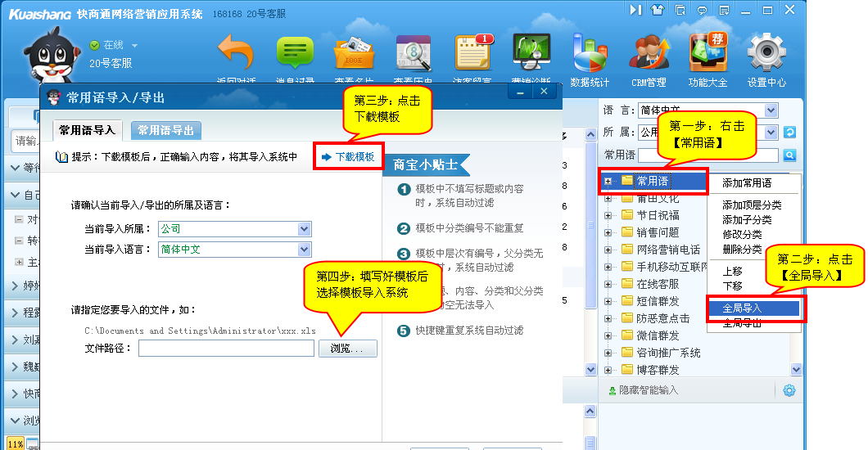Open 功能大全 feature list icon

point(708,56)
